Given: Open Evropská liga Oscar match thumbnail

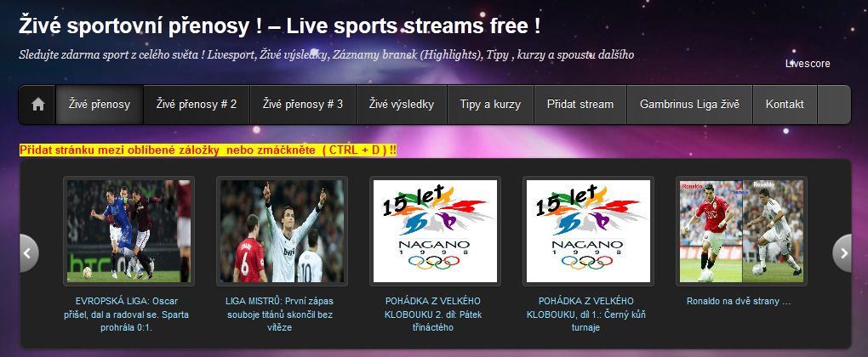Looking at the screenshot, I should (129, 231).
